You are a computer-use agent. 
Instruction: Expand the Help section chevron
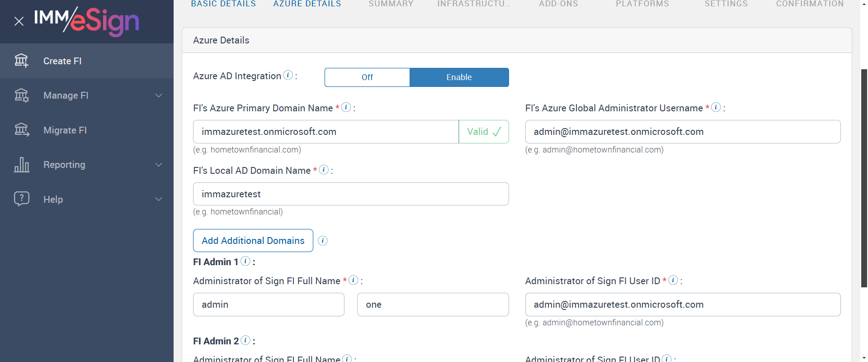[159, 199]
